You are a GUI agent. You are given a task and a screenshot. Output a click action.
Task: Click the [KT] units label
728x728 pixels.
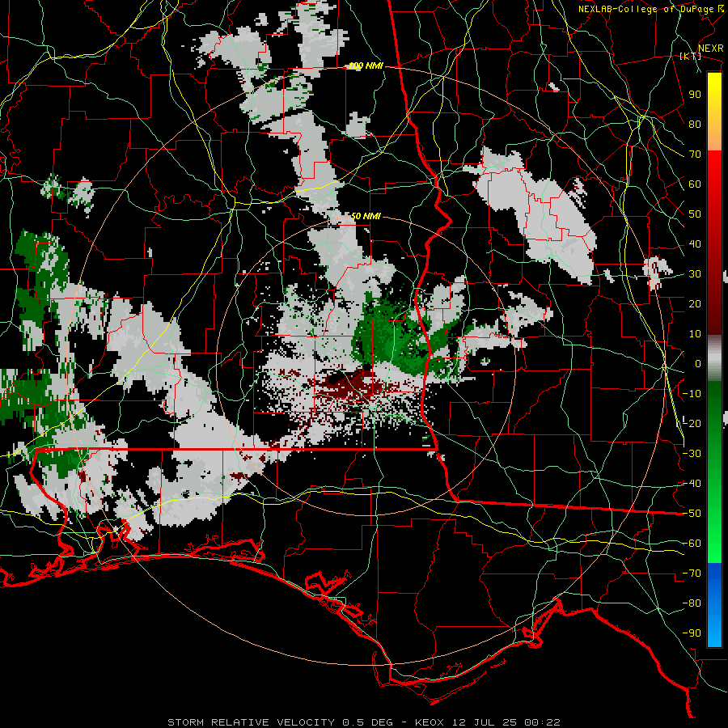point(691,56)
